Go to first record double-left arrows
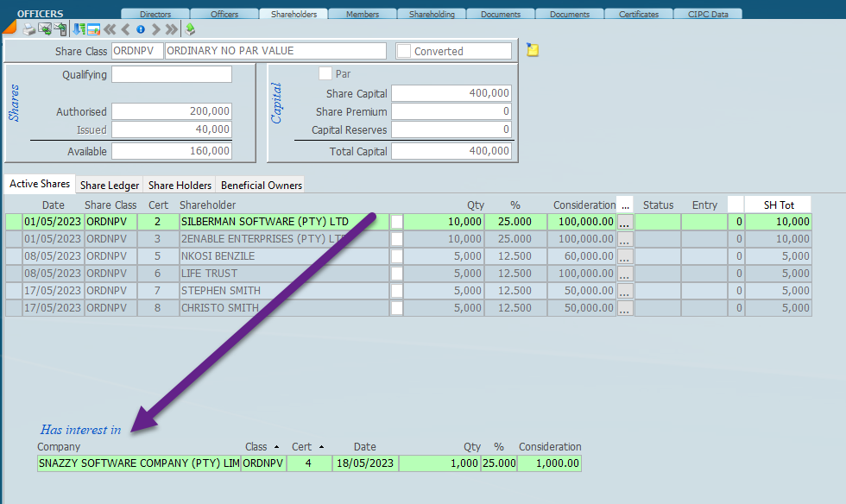 pos(110,29)
